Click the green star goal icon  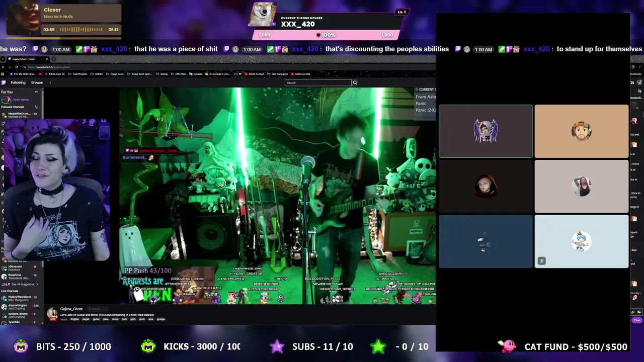(x=378, y=346)
